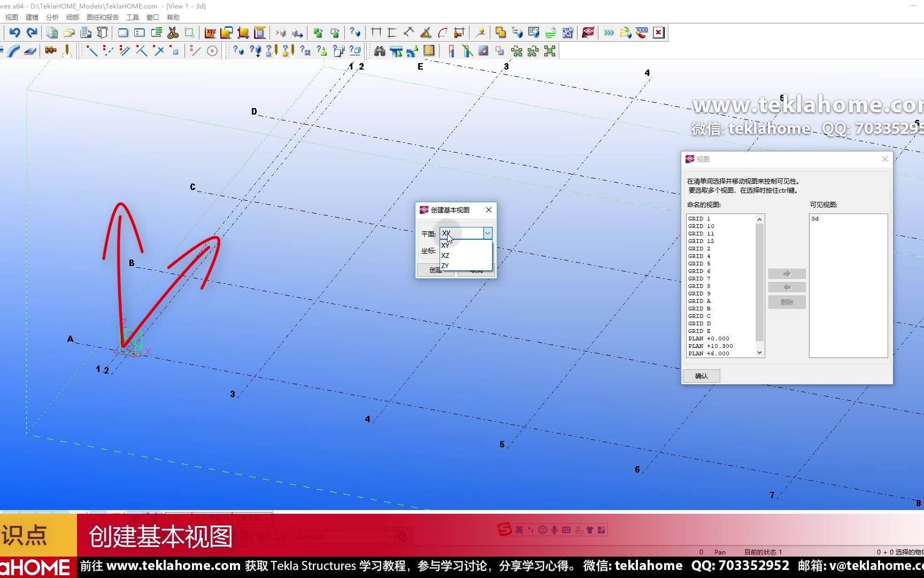Open the 平面 plane combo box arrow

tap(487, 233)
